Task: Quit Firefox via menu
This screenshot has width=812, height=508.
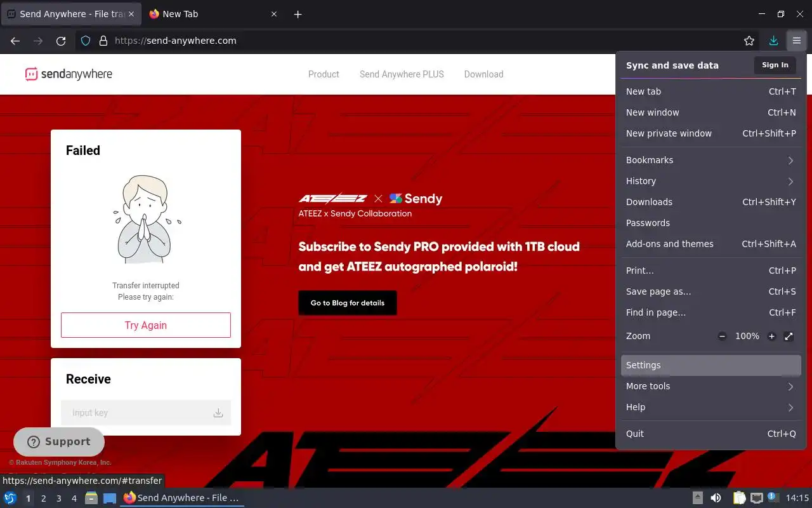Action: pos(711,434)
